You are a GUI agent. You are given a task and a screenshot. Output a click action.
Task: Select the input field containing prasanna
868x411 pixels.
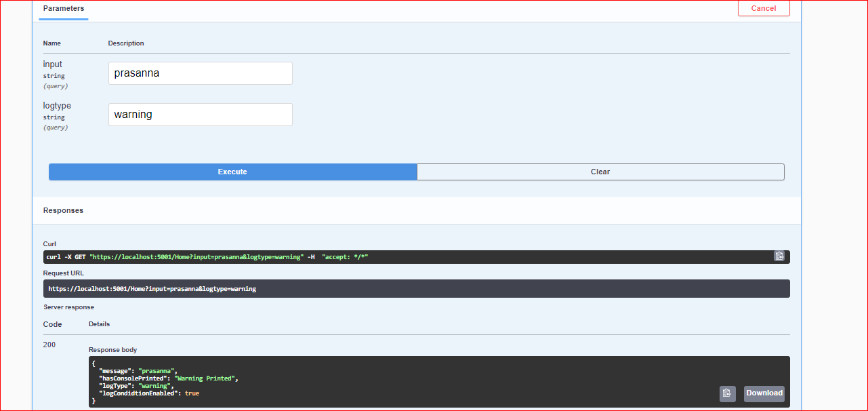200,73
